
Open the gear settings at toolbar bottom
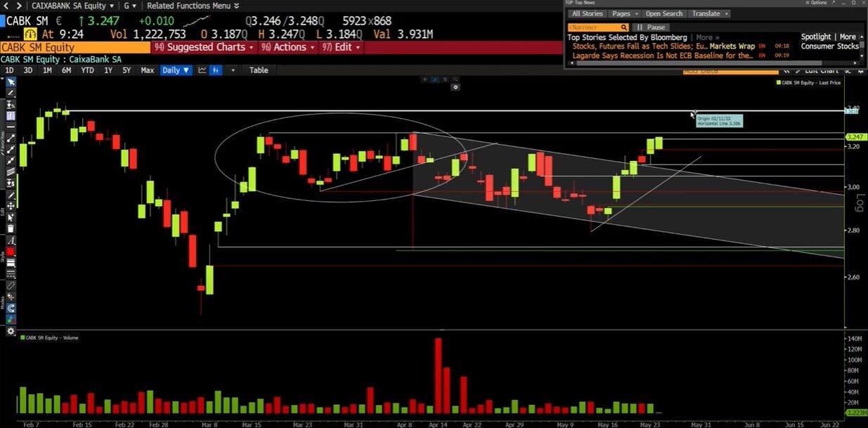[11, 331]
